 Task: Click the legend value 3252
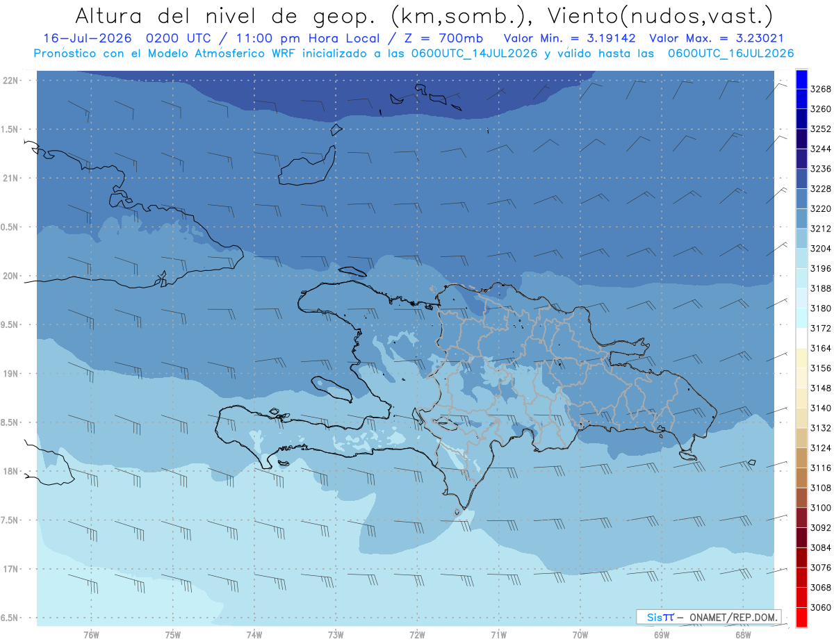(820, 129)
